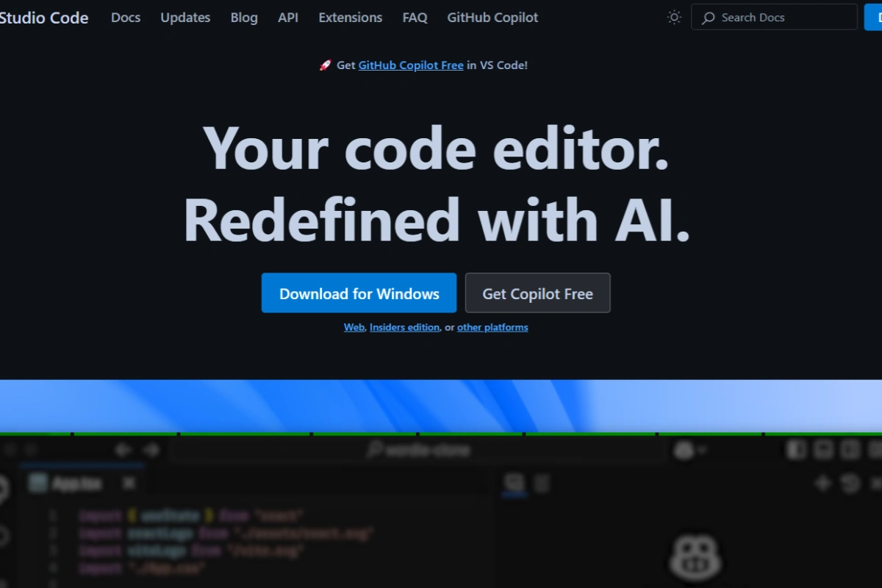Toggle the primary sidebar layout icon
Viewport: 882px width, 588px height.
click(796, 449)
